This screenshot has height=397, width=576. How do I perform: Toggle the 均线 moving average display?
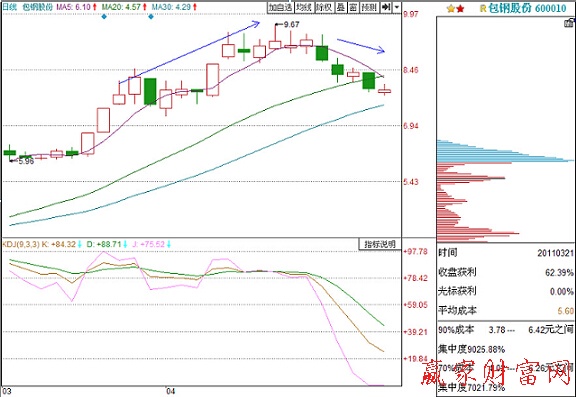coord(304,7)
